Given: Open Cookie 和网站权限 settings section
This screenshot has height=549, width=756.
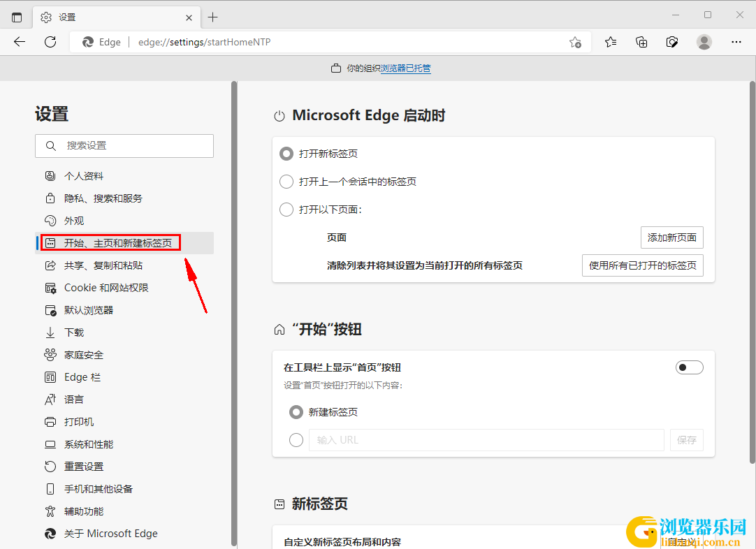Looking at the screenshot, I should click(x=124, y=288).
